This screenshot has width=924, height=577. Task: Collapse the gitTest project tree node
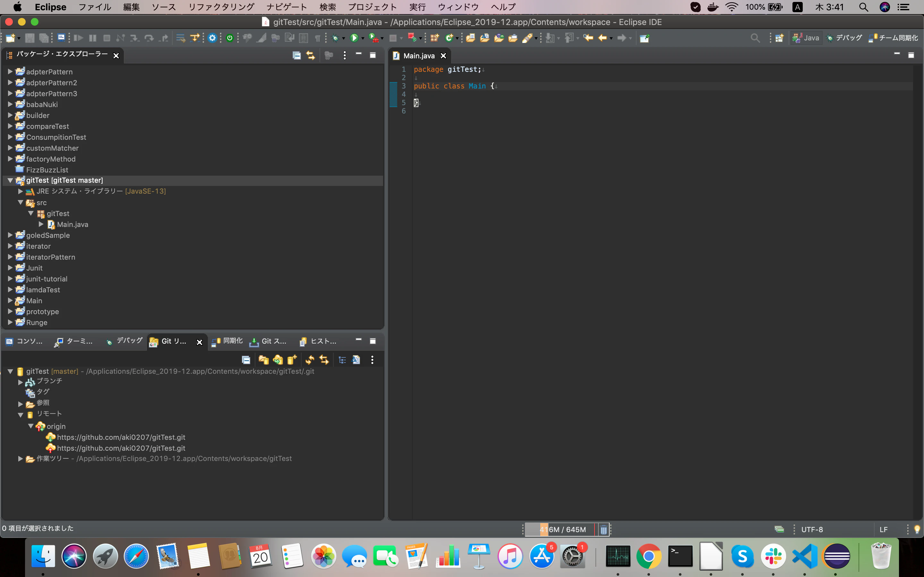pyautogui.click(x=10, y=180)
